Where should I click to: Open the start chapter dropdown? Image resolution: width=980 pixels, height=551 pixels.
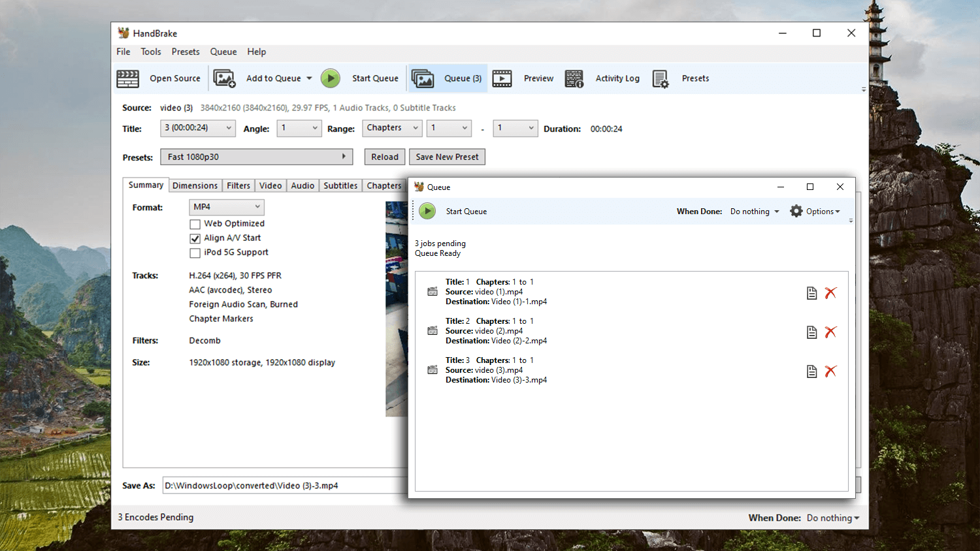(x=449, y=128)
